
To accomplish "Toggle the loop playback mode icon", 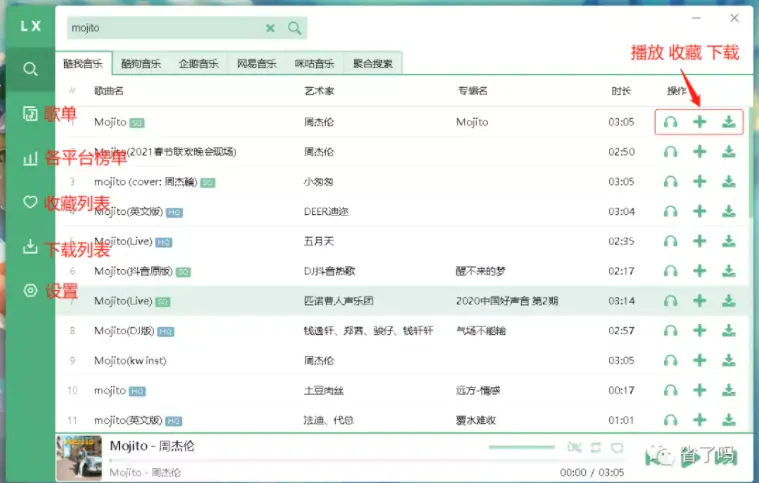I will tap(596, 447).
